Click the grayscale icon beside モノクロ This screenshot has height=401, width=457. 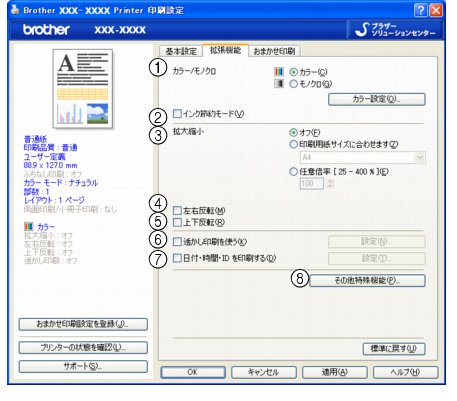pos(279,83)
